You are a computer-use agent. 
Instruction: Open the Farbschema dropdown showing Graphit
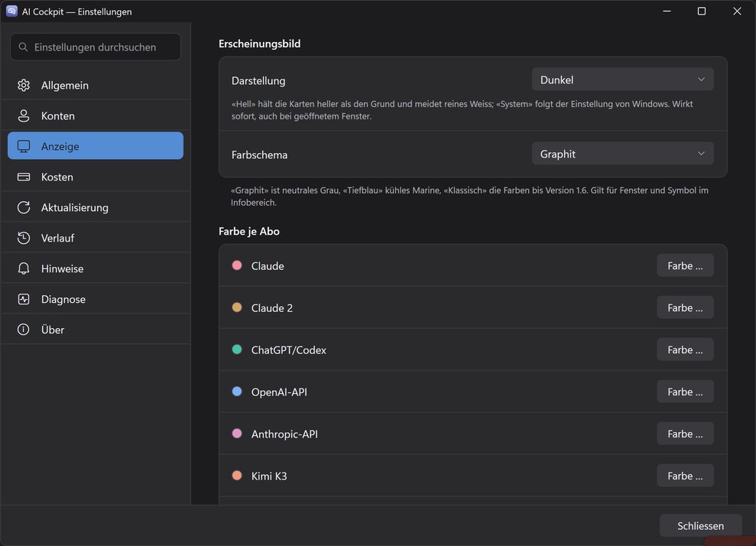click(x=622, y=154)
